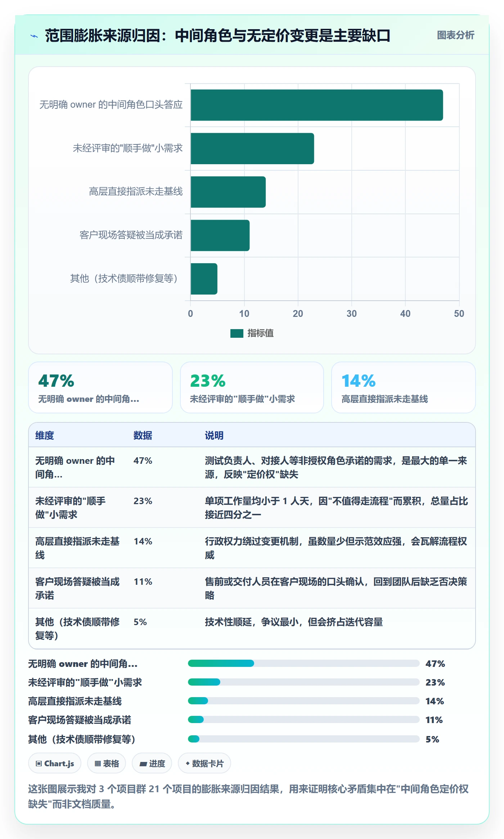Click the 5% cell in the table
The width and height of the screenshot is (504, 839).
coord(140,622)
